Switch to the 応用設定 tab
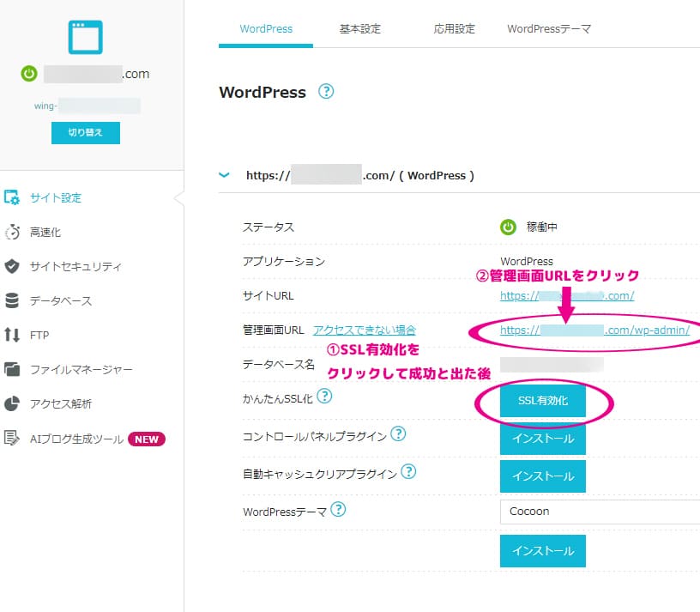This screenshot has width=700, height=612. (454, 29)
